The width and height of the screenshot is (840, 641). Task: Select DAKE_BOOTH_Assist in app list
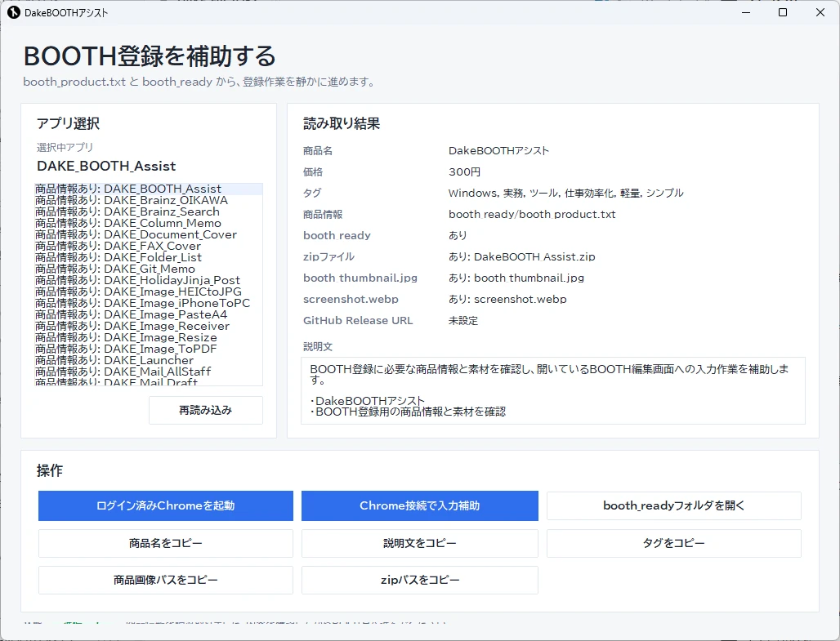coord(149,189)
